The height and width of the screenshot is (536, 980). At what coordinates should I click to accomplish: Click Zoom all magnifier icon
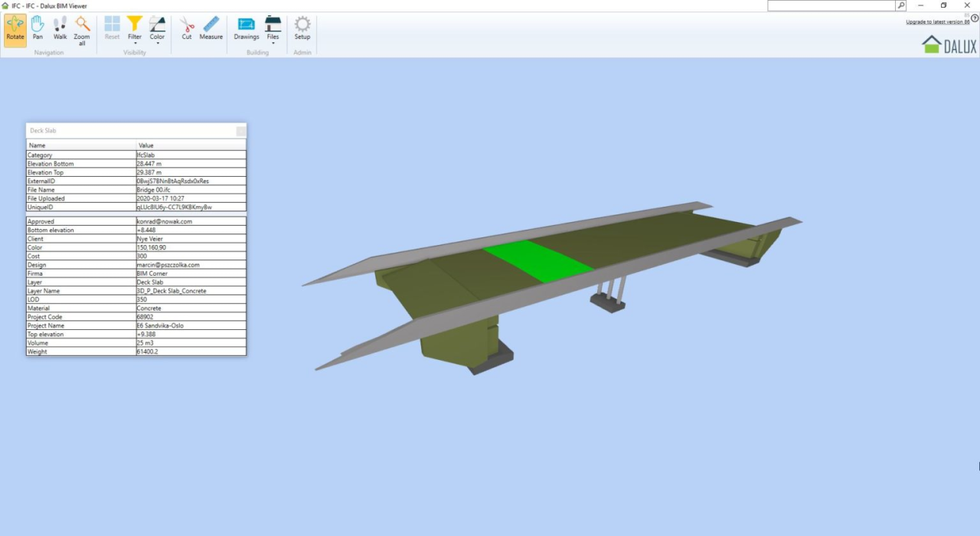click(82, 29)
